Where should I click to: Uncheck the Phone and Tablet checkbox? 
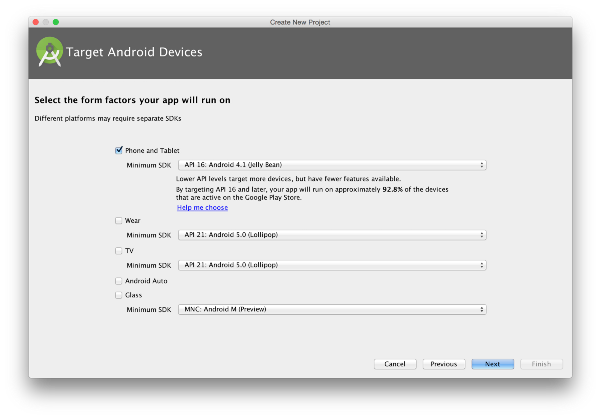click(119, 150)
